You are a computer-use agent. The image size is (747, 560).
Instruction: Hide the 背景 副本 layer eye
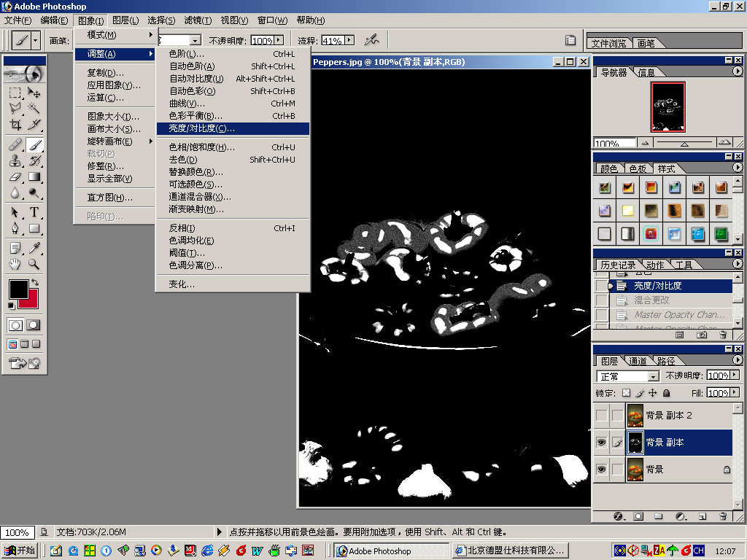tap(601, 443)
